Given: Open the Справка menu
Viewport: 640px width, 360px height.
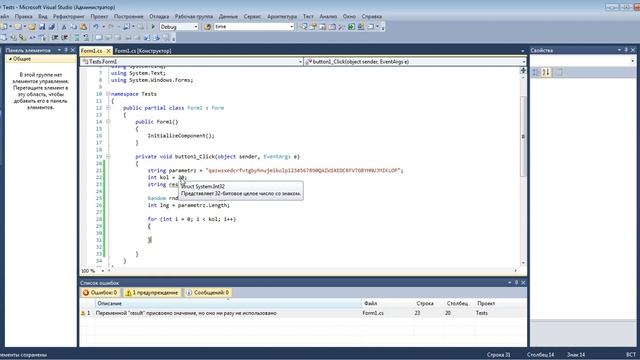Looking at the screenshot, I should pyautogui.click(x=372, y=16).
